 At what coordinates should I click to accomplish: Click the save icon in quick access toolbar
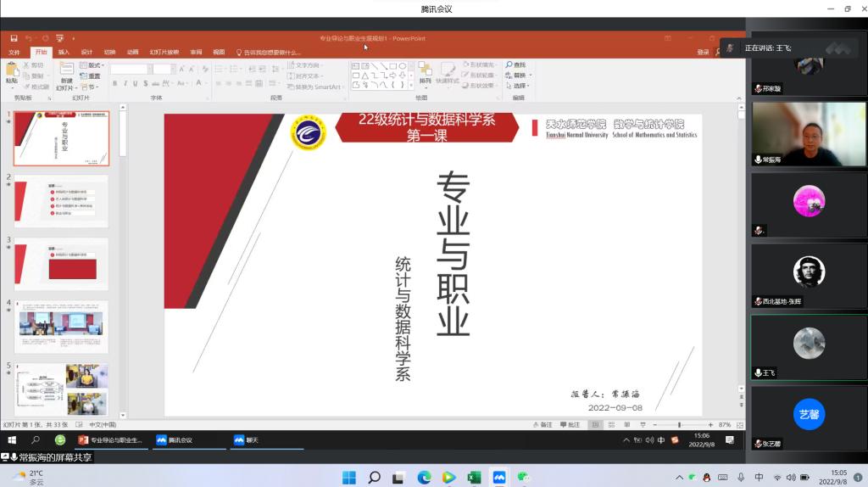(x=14, y=38)
